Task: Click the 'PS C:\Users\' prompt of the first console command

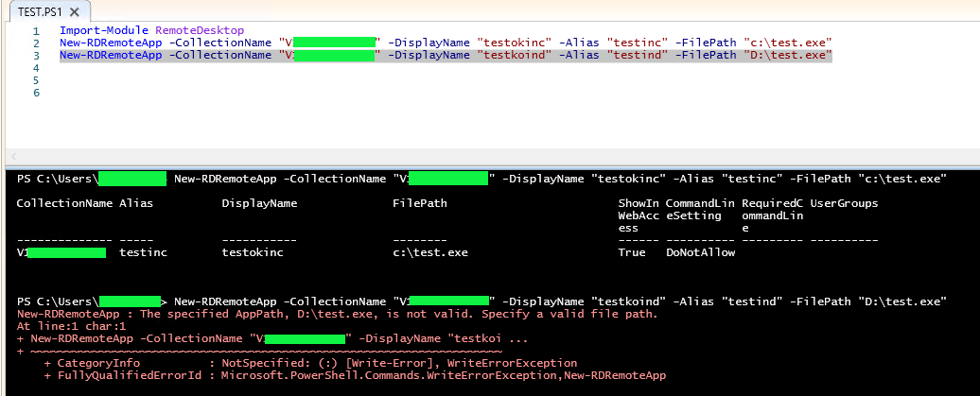Action: point(58,180)
